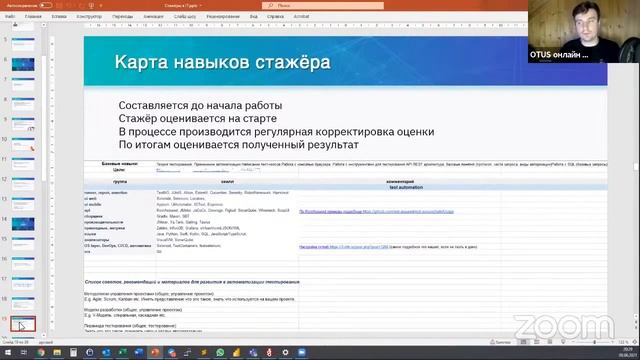640x360 pixels.
Task: Open Task View on taskbar
Action: [24, 353]
